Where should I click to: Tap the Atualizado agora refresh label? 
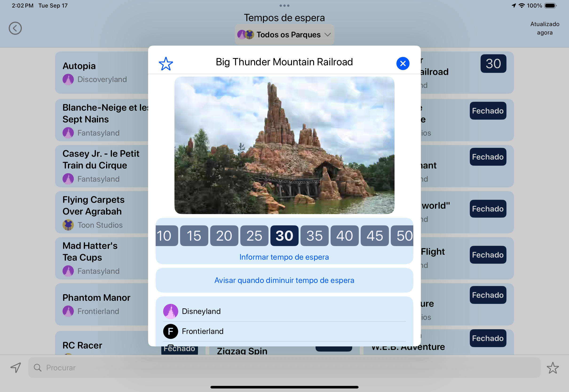(545, 28)
